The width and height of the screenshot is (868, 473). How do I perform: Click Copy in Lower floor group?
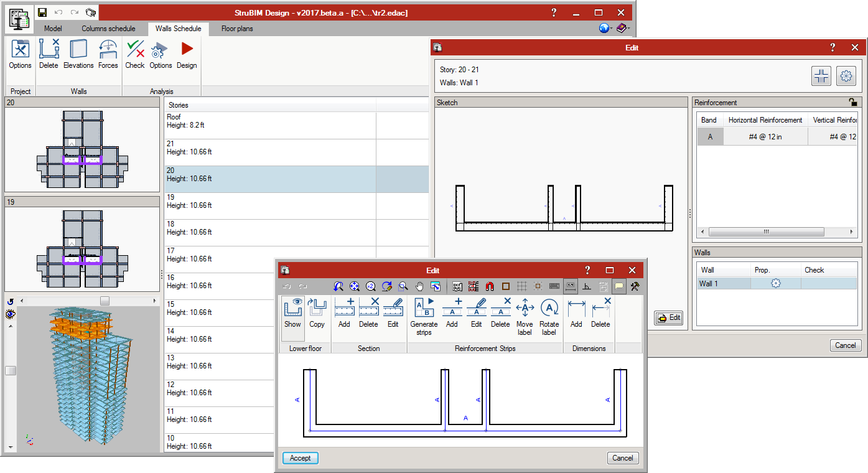point(317,313)
